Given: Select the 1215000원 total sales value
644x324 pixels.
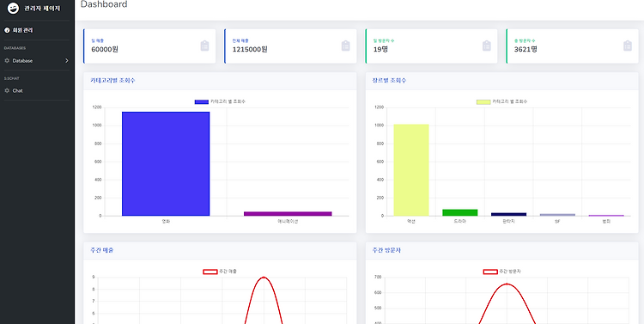Looking at the screenshot, I should [x=250, y=49].
